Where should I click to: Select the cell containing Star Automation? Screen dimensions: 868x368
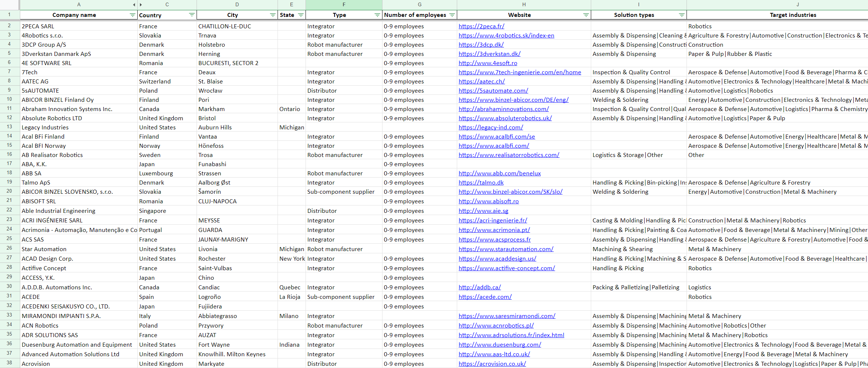[44, 249]
